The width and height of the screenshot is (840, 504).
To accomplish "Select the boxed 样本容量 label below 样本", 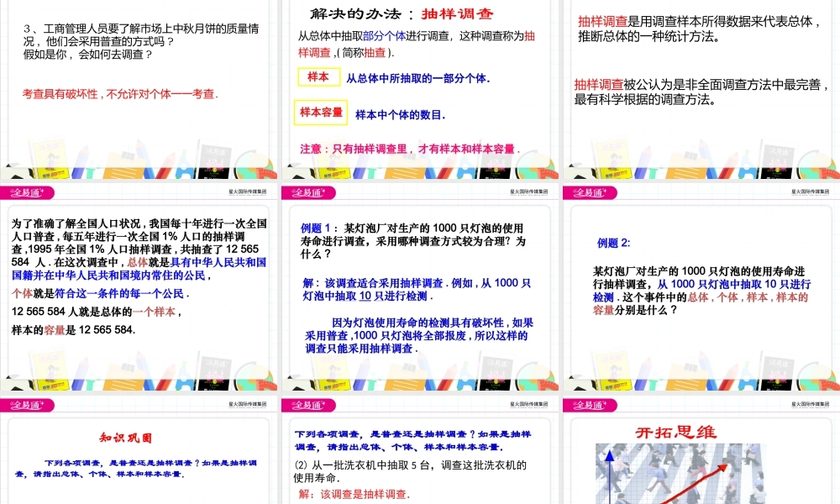I will pos(322,110).
